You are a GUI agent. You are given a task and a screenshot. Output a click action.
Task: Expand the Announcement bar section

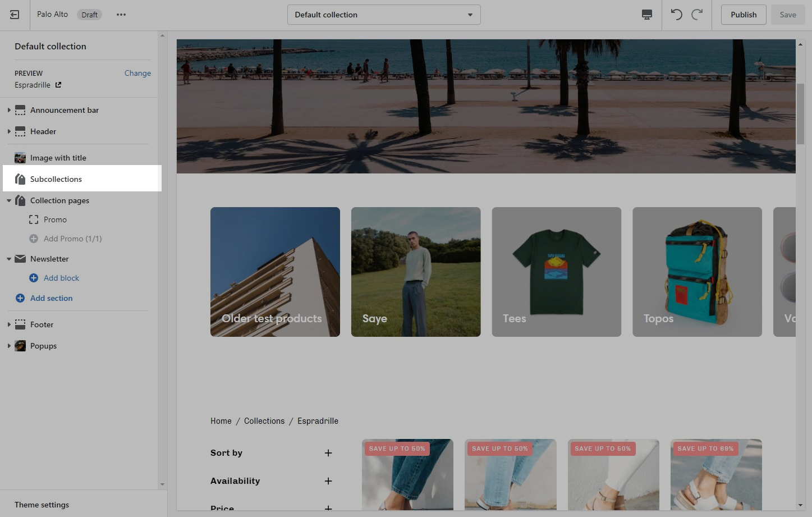pyautogui.click(x=9, y=110)
